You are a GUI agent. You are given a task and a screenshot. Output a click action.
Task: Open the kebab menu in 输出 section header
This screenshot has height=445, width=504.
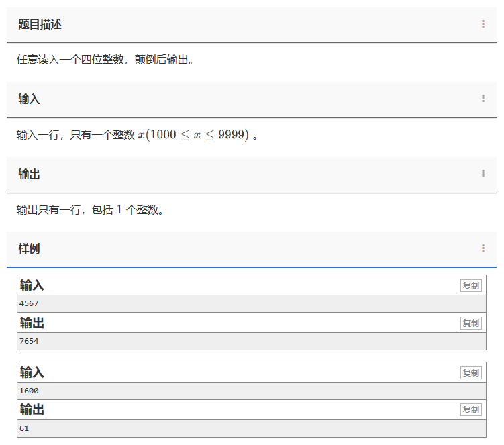[483, 174]
